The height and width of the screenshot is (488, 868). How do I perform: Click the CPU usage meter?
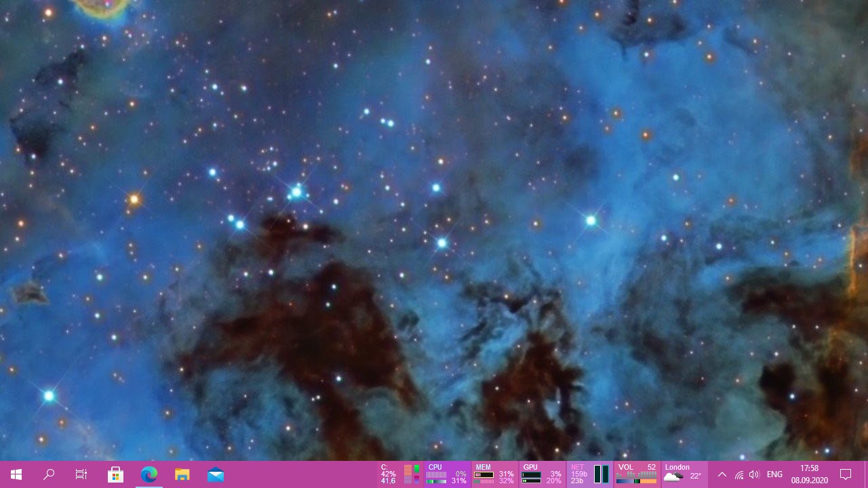(x=447, y=474)
